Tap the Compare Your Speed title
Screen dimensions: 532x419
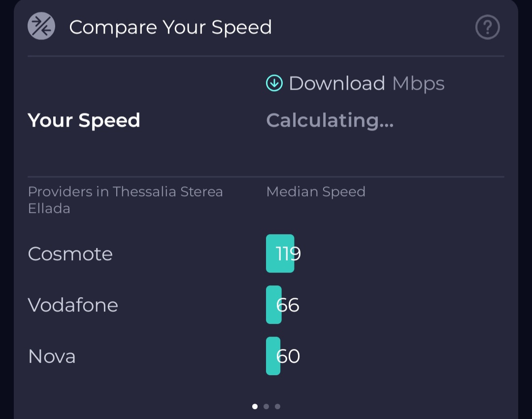click(x=170, y=27)
